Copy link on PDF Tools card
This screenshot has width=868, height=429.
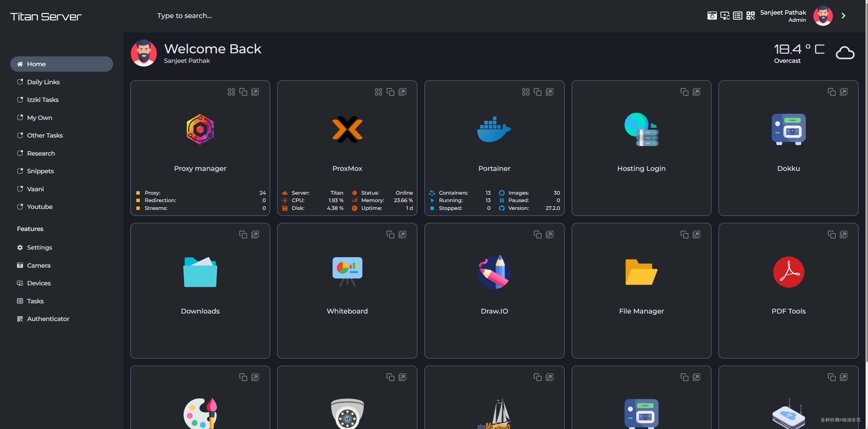point(832,234)
